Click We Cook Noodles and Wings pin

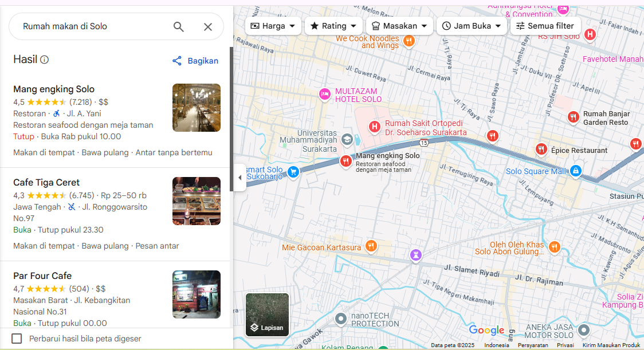[x=409, y=41]
